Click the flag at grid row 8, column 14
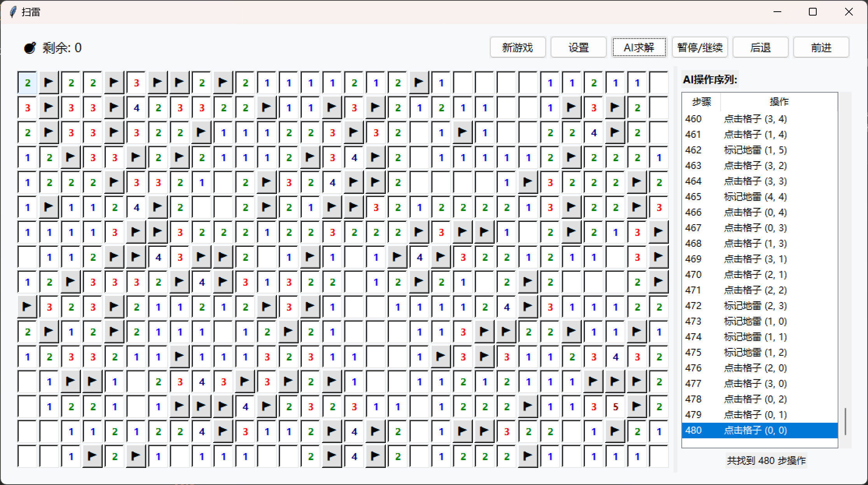The height and width of the screenshot is (485, 868). click(310, 257)
